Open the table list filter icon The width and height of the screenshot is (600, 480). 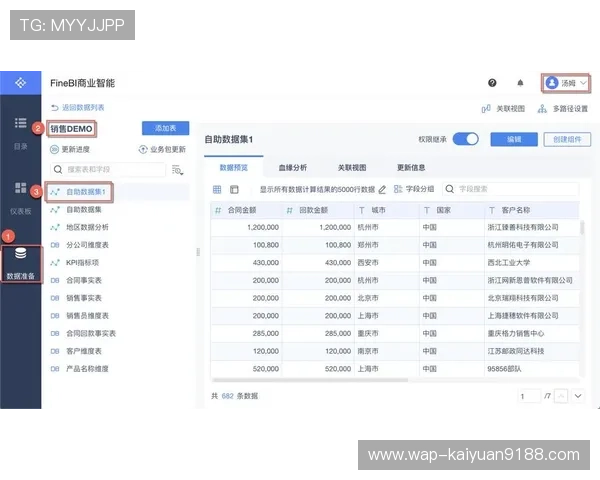tap(178, 170)
